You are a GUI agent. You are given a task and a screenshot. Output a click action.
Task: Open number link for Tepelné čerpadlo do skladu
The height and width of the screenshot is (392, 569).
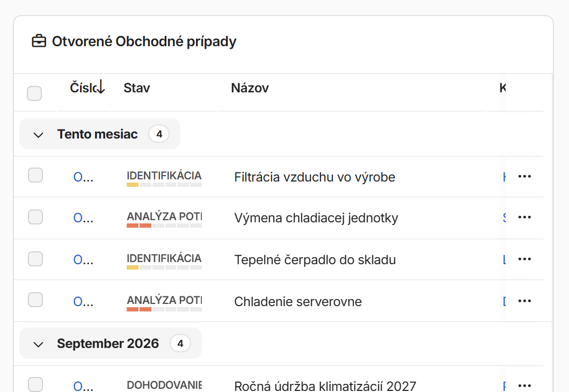coord(83,260)
